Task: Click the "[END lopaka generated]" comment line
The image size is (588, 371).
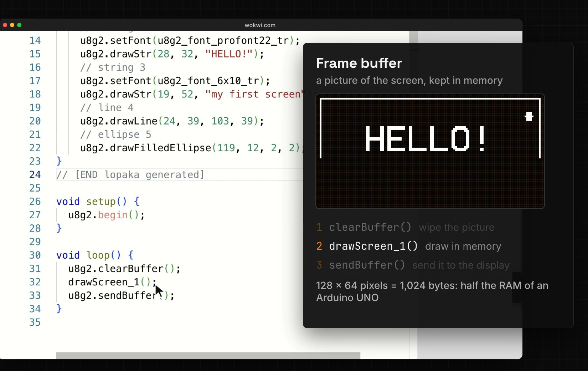Action: point(130,175)
